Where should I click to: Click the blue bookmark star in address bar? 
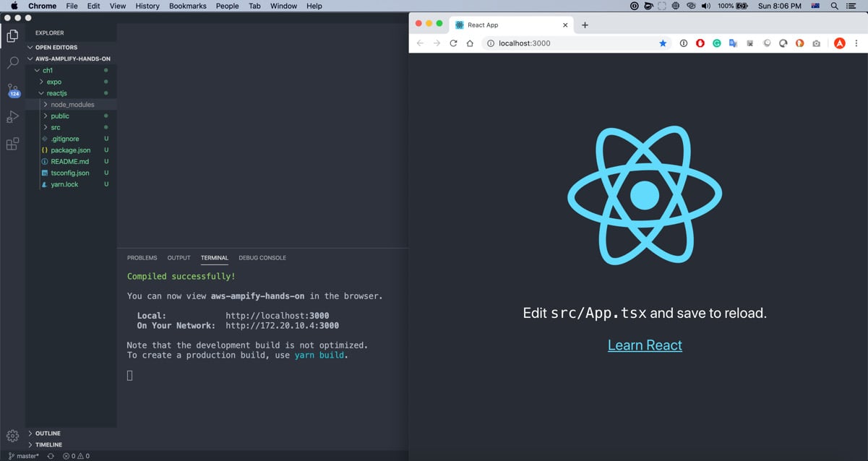(663, 43)
